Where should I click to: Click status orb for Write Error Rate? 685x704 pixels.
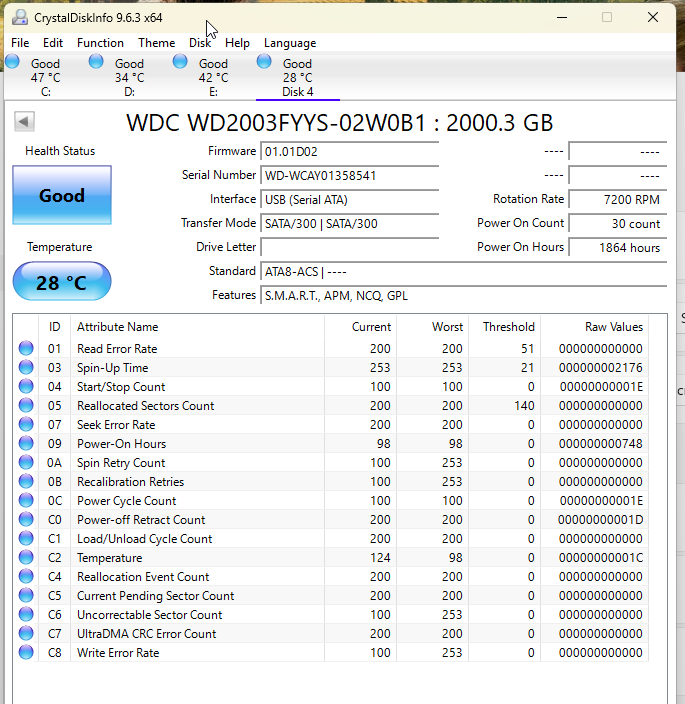(26, 652)
